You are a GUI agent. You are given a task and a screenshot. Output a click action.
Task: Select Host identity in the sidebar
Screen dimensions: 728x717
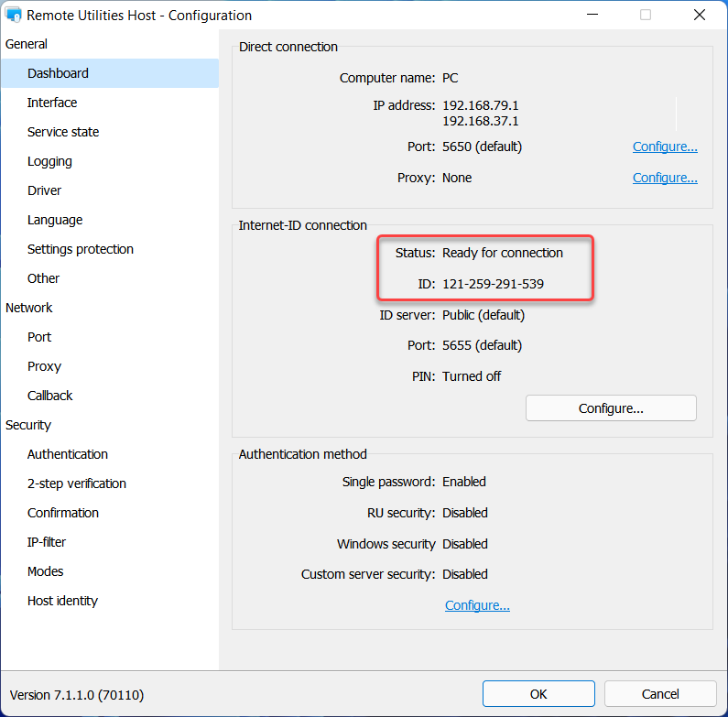point(62,601)
